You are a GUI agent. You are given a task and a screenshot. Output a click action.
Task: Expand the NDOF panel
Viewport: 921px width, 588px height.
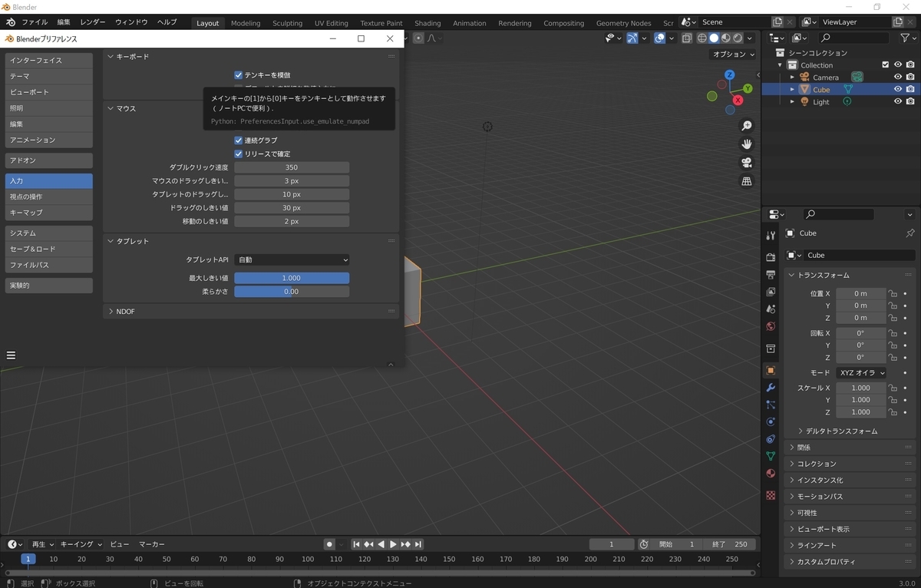tap(111, 311)
